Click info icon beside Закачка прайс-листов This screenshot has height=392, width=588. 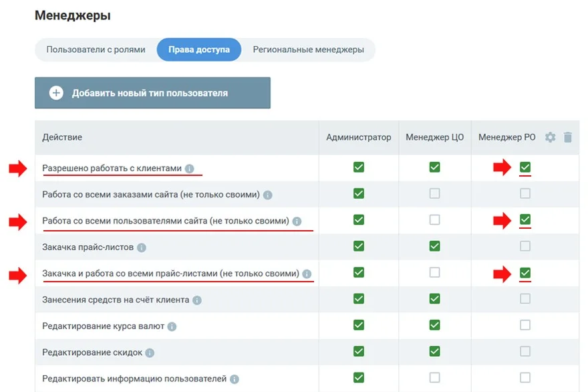coord(142,248)
